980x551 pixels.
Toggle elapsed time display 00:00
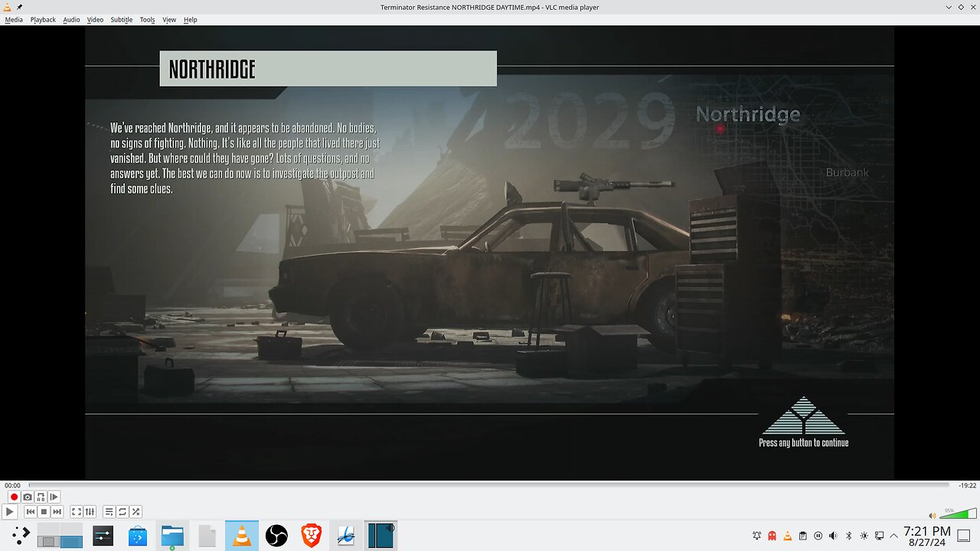(x=13, y=485)
